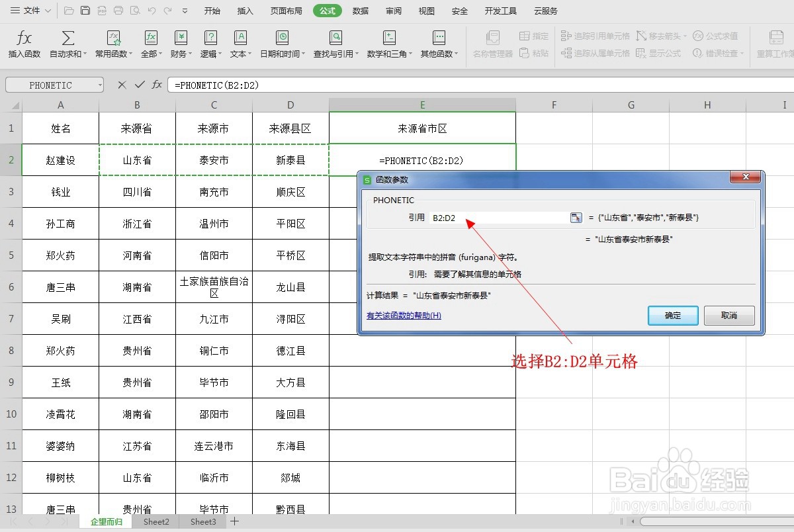
Task: Confirm formula with the check mark in formula bar
Action: click(139, 85)
